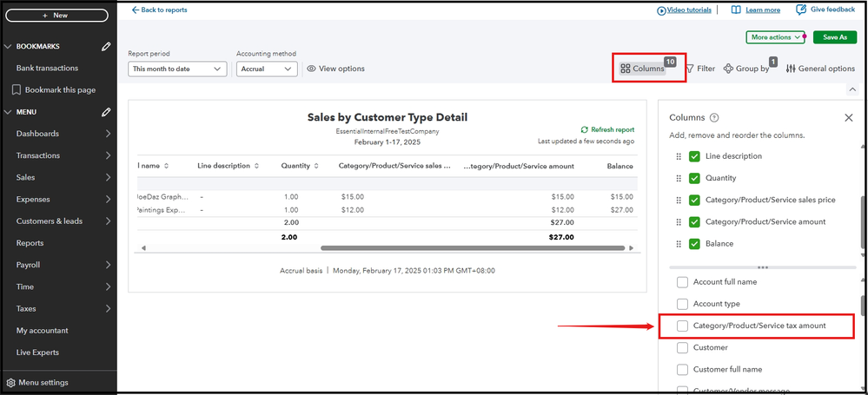Click the pencil icon beside BOOKMARKS
The image size is (868, 395).
106,46
